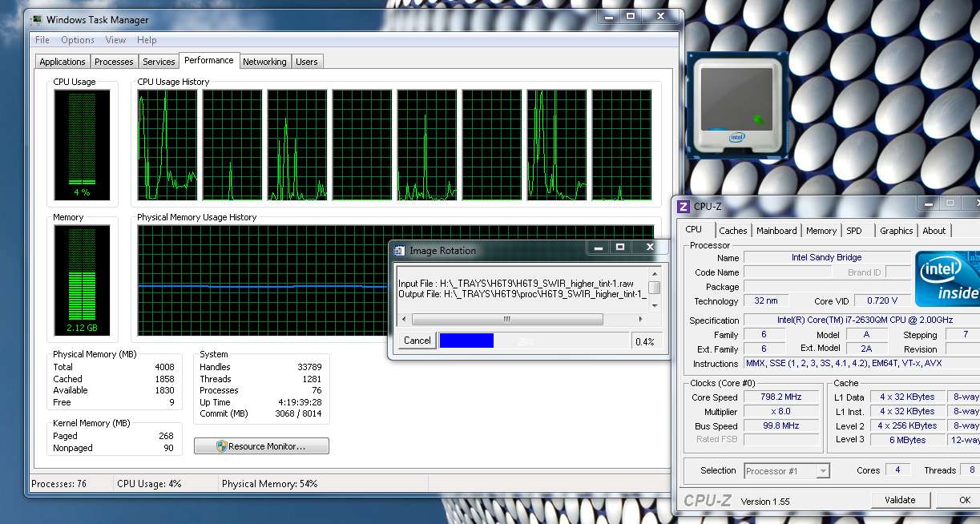Click the horizontal scrollbar in Image Rotation

506,319
